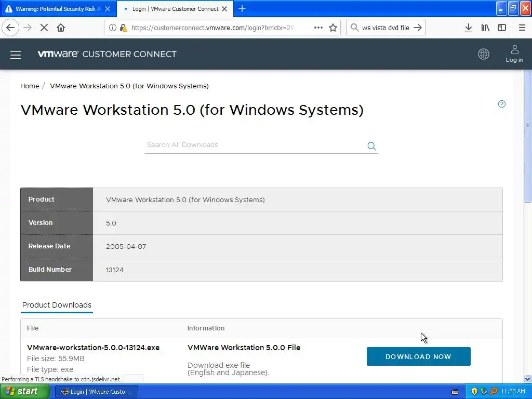Click the Search All Downloads magnifier icon
Image resolution: width=532 pixels, height=399 pixels.
tap(371, 146)
